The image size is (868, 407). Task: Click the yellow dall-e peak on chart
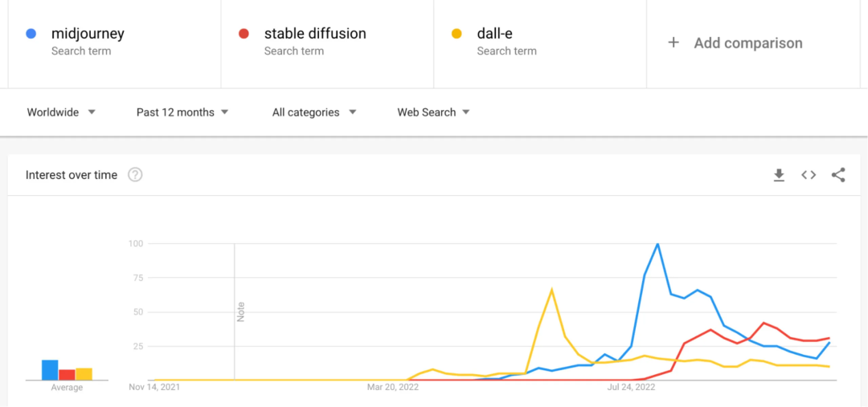tap(551, 290)
